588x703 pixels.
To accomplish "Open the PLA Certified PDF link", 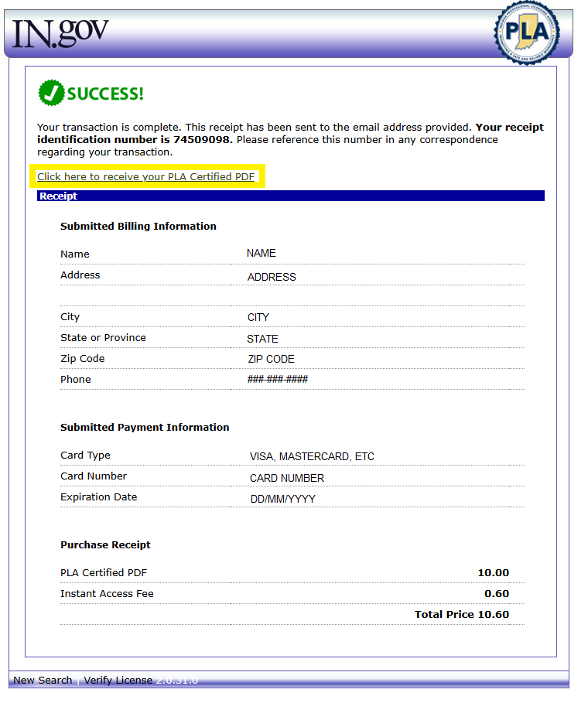I will click(x=145, y=177).
